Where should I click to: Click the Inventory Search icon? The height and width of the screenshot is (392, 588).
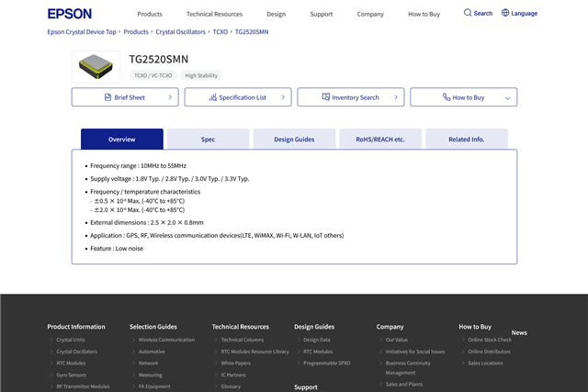tap(326, 97)
